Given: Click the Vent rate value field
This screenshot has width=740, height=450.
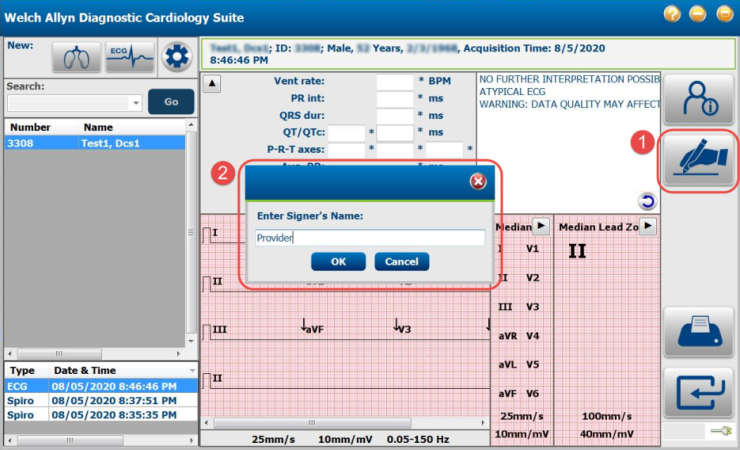Looking at the screenshot, I should point(395,82).
